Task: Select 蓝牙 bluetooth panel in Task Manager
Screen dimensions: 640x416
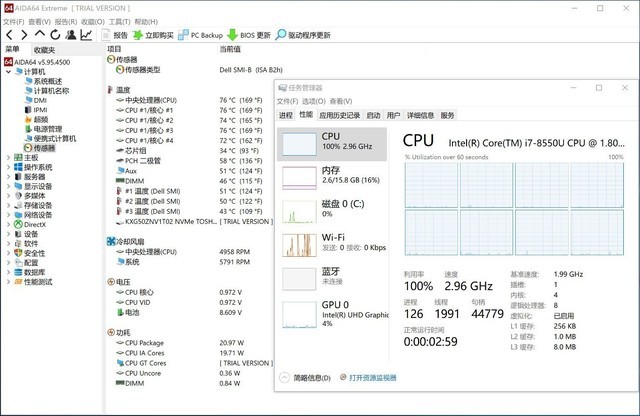Action: click(332, 279)
